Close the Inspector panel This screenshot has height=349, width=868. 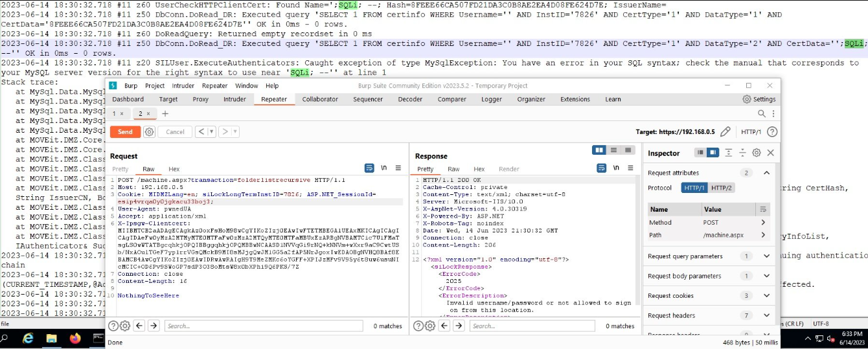pos(770,153)
